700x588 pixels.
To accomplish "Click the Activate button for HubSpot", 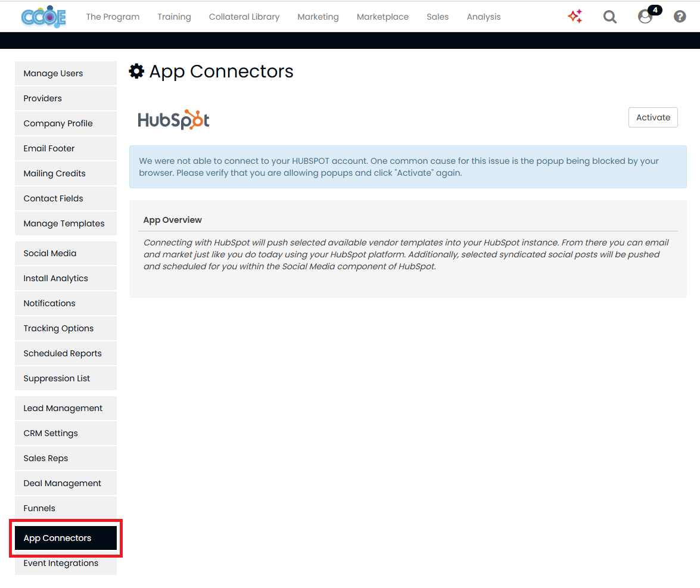I will tap(653, 117).
